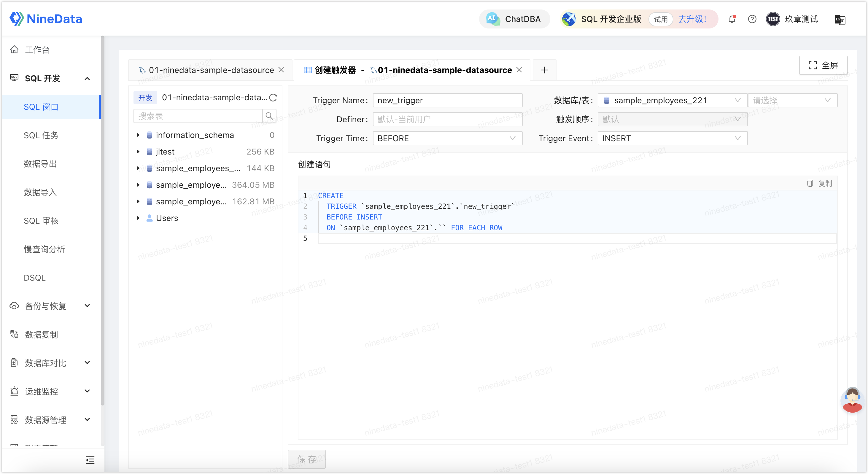Copy the create statement with 复制 icon
The height and width of the screenshot is (474, 868).
click(819, 183)
